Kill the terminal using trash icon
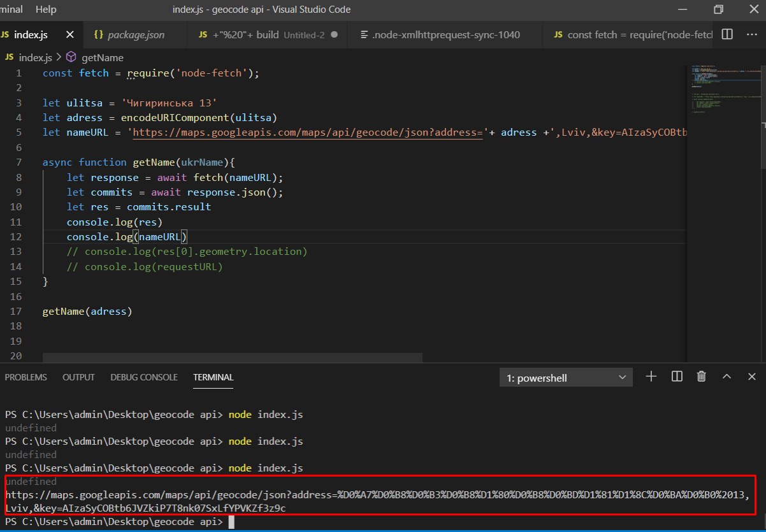The height and width of the screenshot is (532, 766). pos(701,377)
